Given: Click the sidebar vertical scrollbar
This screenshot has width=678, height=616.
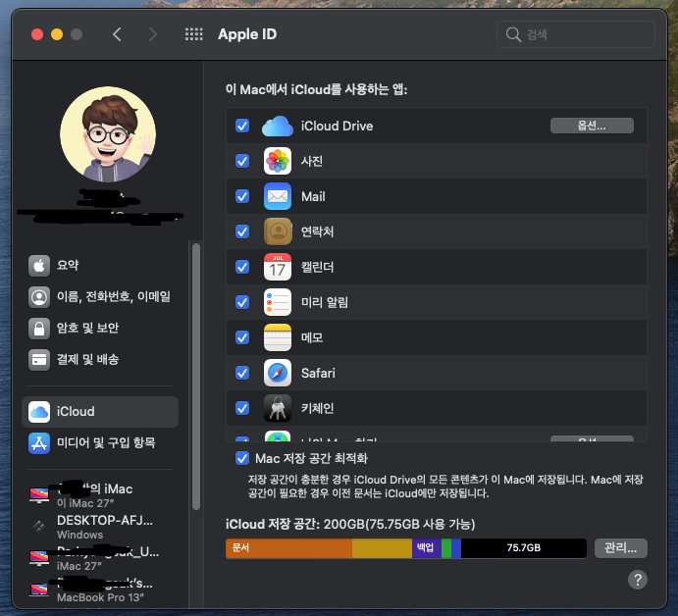Looking at the screenshot, I should click(196, 376).
